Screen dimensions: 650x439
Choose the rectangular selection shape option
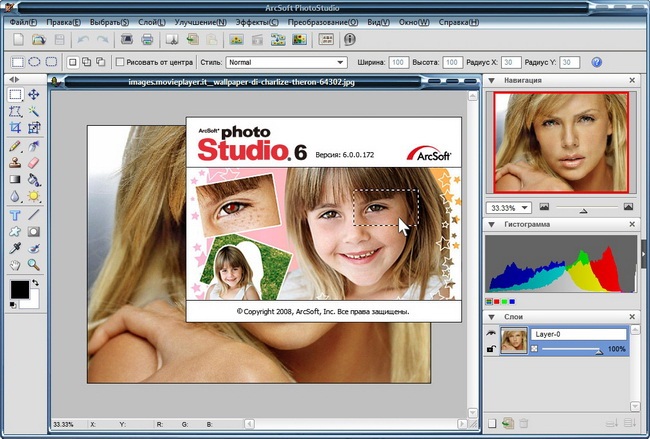click(x=17, y=62)
